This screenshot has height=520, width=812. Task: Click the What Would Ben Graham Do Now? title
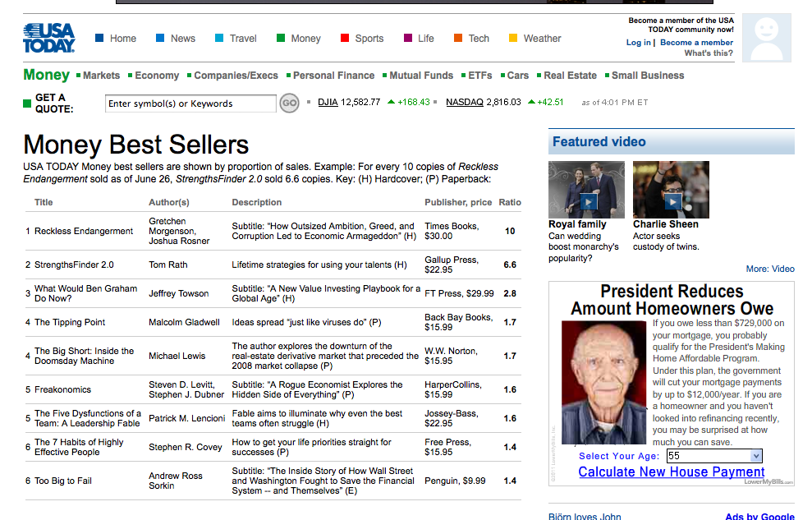[x=86, y=293]
